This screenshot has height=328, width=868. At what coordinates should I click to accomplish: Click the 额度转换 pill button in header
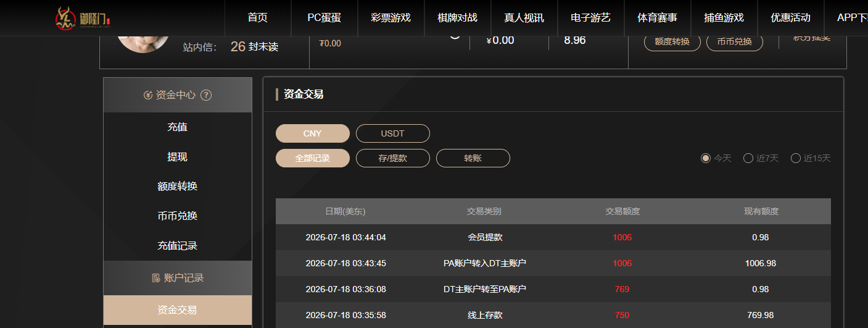point(672,42)
